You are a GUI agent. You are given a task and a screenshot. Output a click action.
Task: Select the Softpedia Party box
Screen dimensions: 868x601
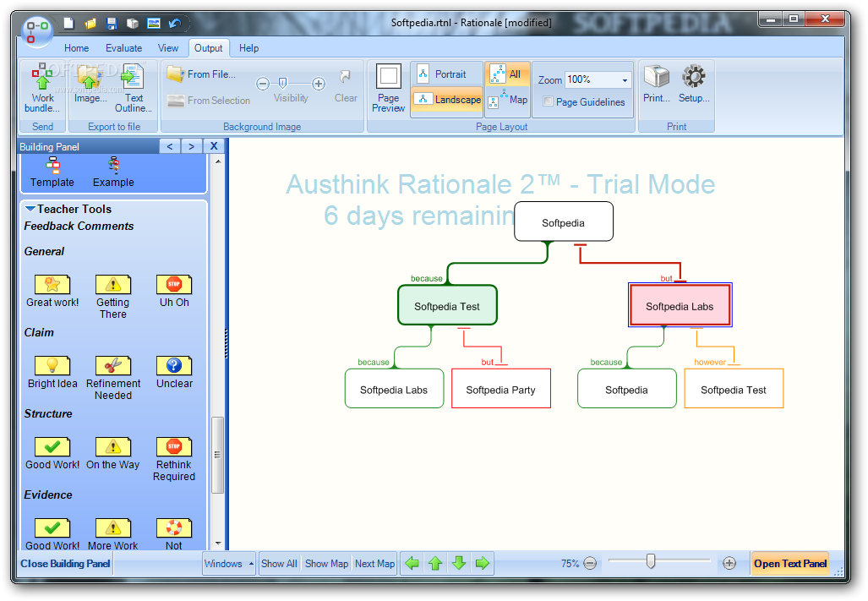501,389
